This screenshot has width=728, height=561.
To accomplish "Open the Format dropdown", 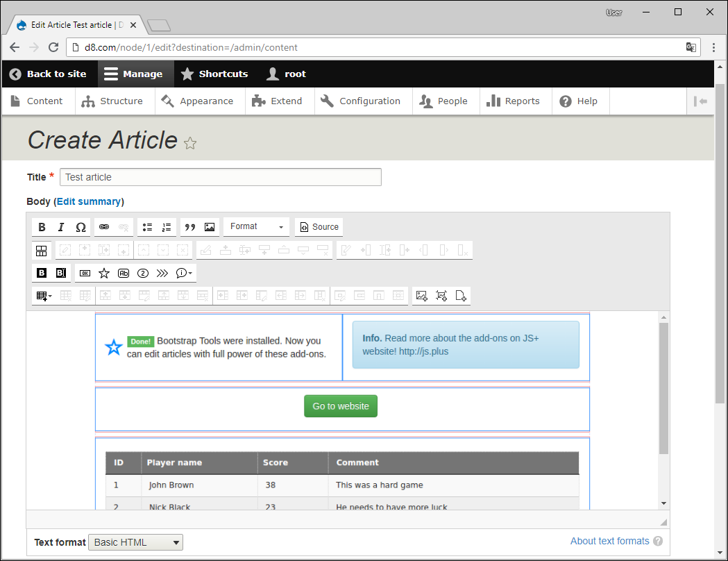I will pos(256,226).
